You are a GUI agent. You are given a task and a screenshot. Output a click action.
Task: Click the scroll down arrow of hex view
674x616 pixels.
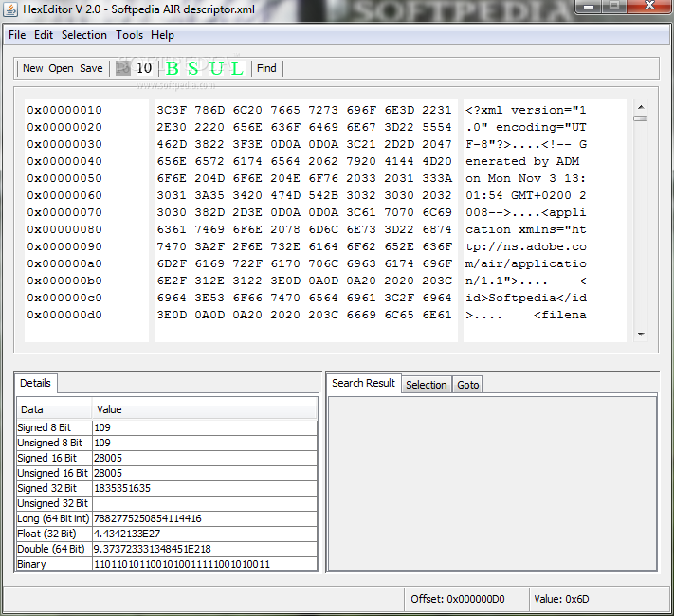click(641, 334)
